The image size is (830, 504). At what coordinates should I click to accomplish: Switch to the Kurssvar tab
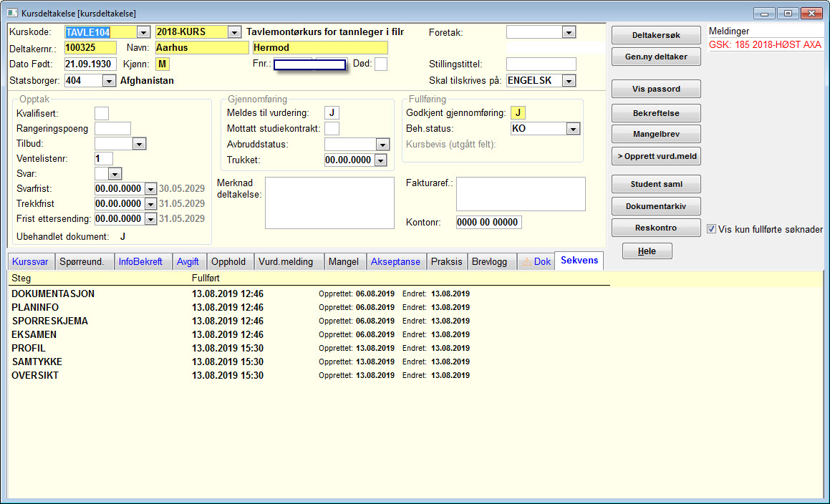30,261
